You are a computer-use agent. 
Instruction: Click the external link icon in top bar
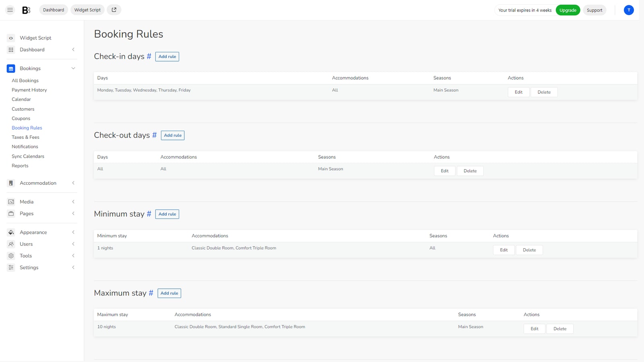(x=114, y=9)
